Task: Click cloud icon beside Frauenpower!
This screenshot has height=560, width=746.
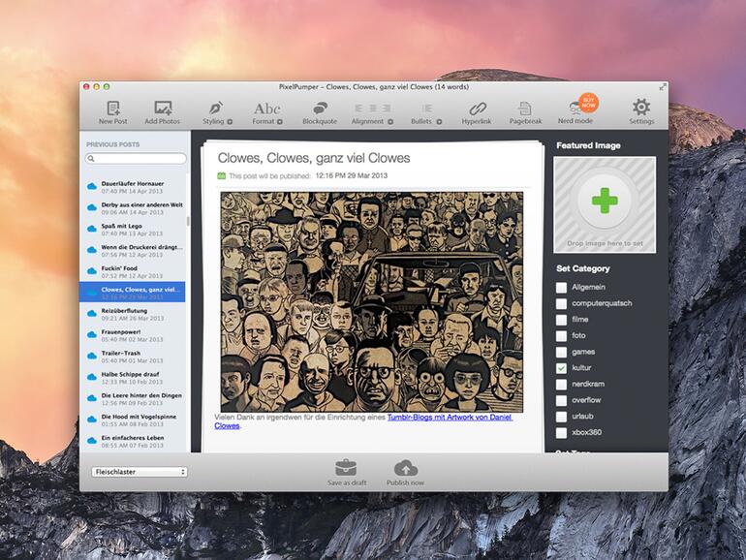Action: (92, 335)
